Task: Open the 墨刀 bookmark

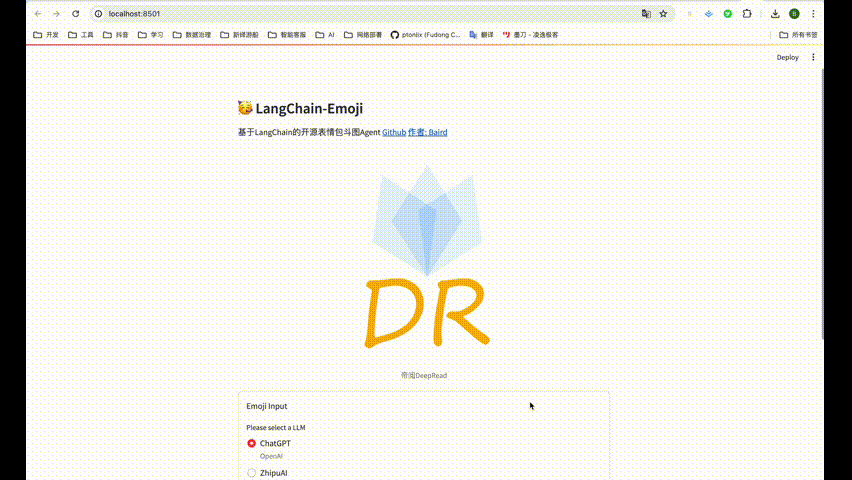Action: 530,35
